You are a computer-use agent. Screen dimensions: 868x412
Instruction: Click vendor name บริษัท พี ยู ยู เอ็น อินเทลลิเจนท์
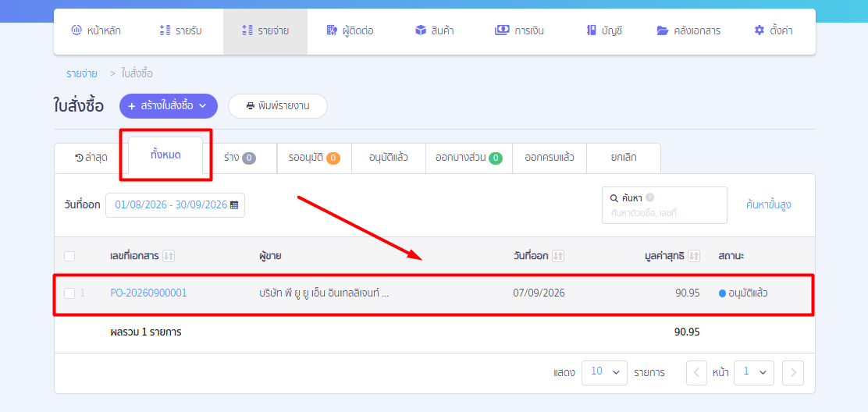click(x=325, y=293)
